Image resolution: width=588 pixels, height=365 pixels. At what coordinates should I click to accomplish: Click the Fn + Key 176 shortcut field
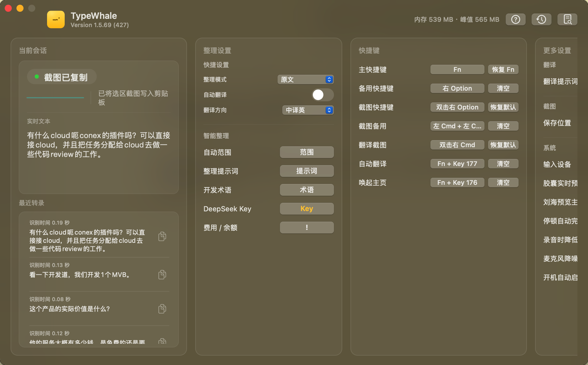457,182
